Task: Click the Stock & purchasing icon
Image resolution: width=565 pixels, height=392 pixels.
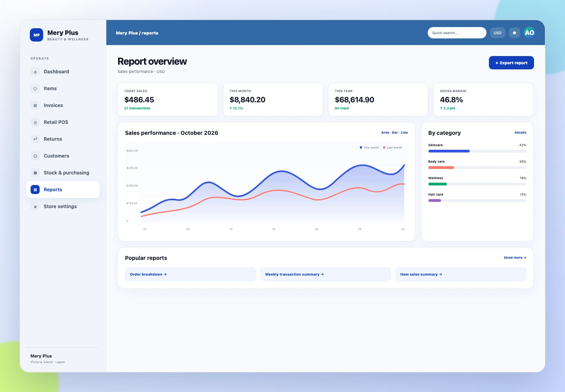Action: point(35,173)
